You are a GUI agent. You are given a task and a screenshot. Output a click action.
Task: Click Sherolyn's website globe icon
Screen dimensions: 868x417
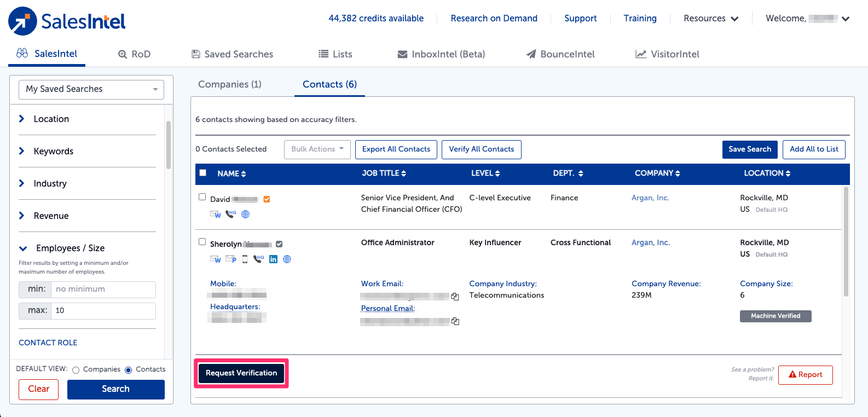(287, 259)
